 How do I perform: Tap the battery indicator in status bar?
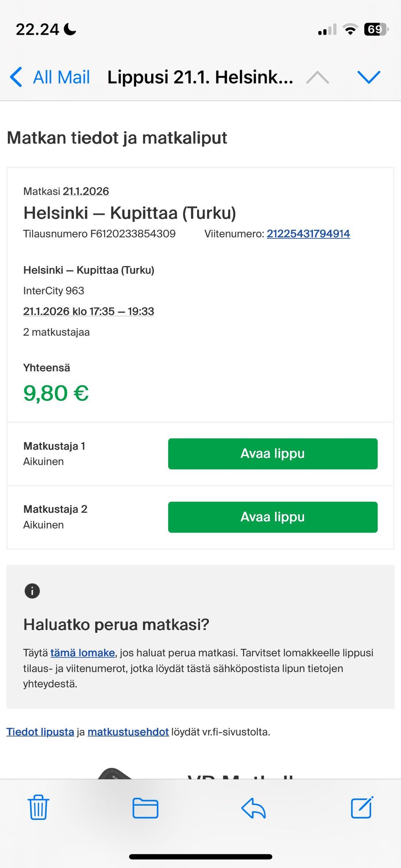[376, 30]
